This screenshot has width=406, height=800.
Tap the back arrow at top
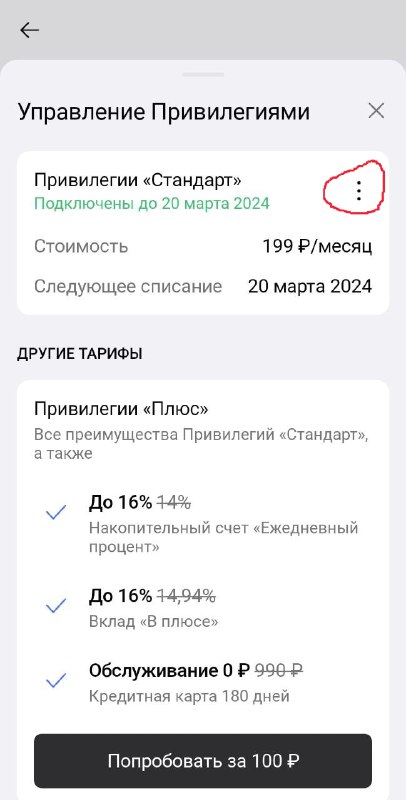pyautogui.click(x=29, y=31)
